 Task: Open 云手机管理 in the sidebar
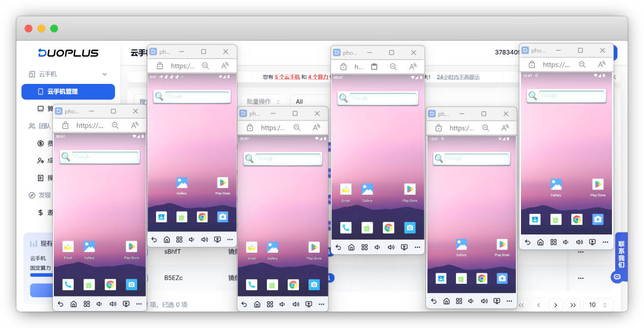68,92
